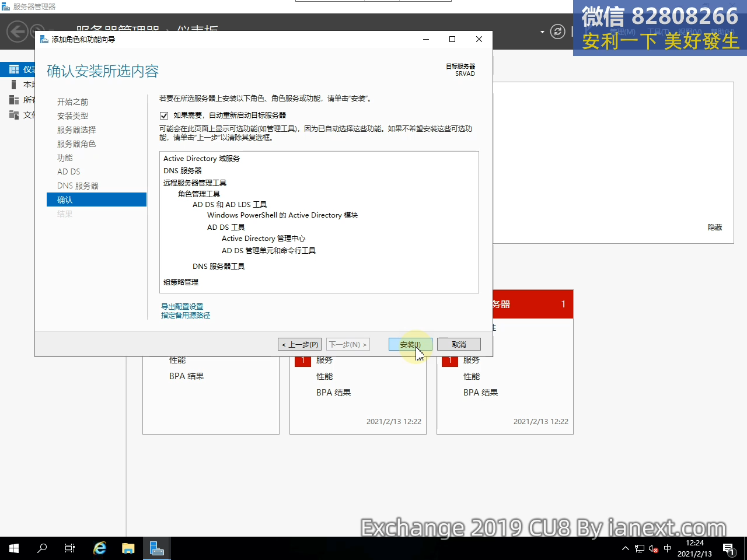Viewport: 747px width, 560px height.
Task: Click Active Directory 管理中心 entry
Action: (263, 239)
